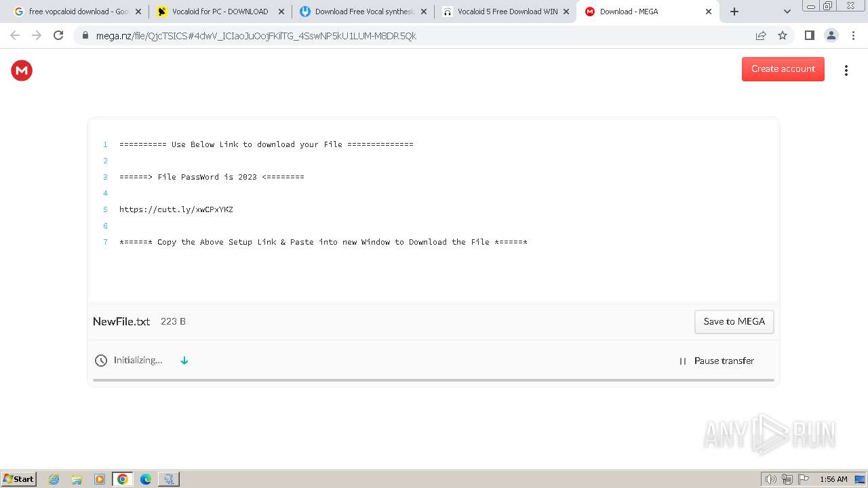The image size is (868, 488).
Task: Close the 'Download Free Vocal synthesis' tab
Action: coord(424,12)
